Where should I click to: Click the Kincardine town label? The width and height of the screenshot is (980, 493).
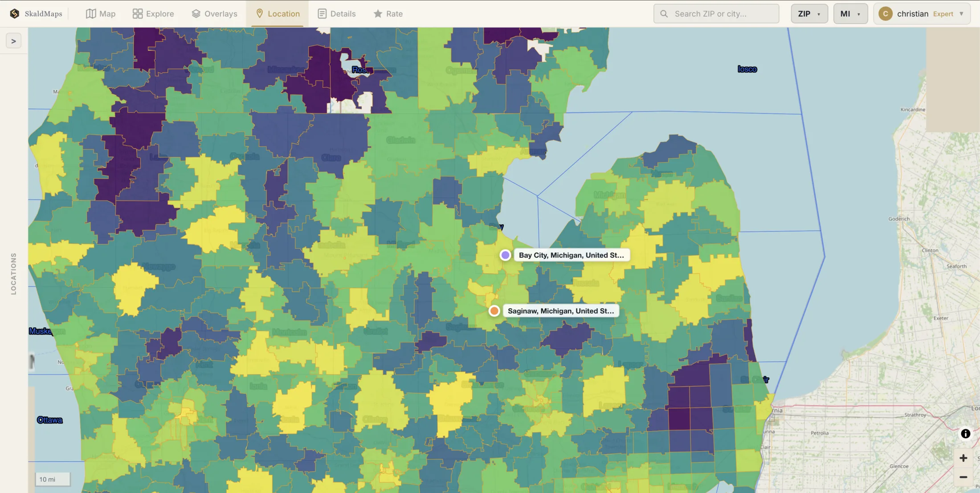click(x=913, y=110)
